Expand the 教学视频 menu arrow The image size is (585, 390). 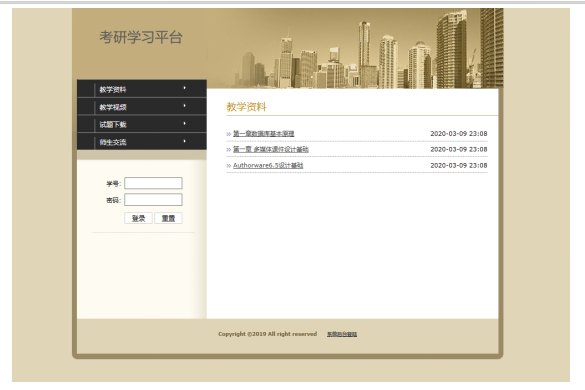tap(185, 106)
